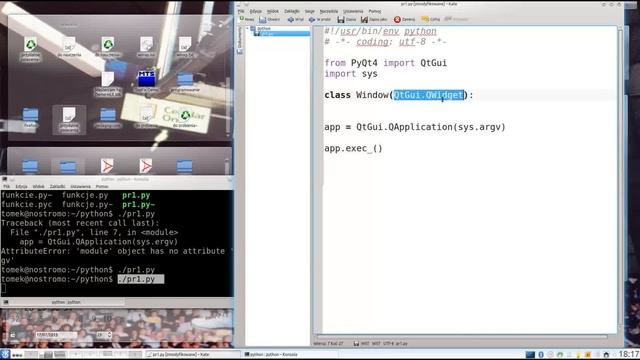Click the date field in the bottom-left widget
The width and height of the screenshot is (640, 360).
click(55, 335)
